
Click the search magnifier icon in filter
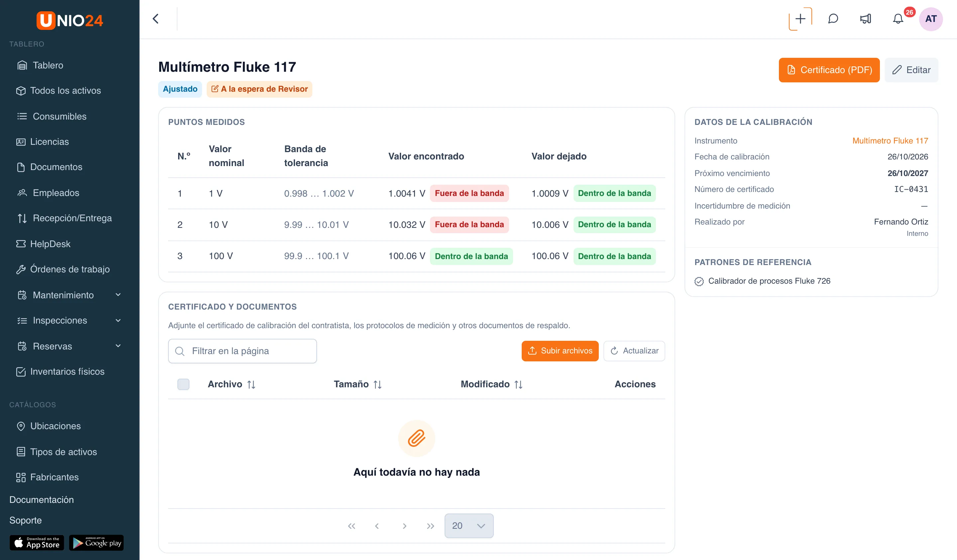click(180, 351)
